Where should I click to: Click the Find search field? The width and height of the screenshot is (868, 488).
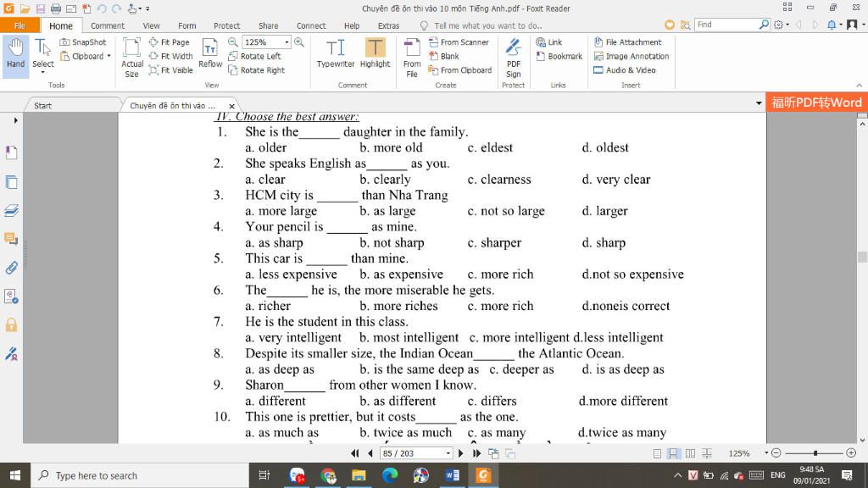pyautogui.click(x=726, y=25)
